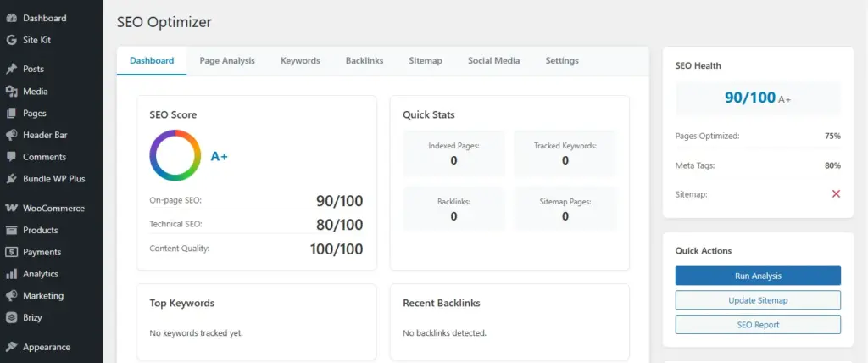
Task: Select the Backlinks tab
Action: 364,60
